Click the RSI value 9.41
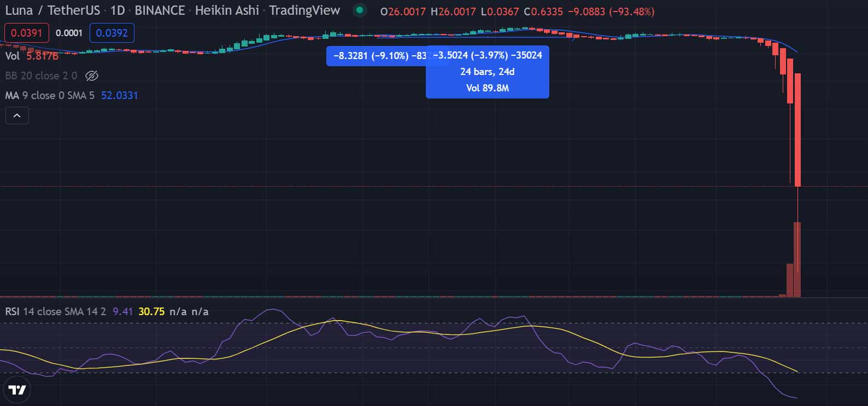 point(123,311)
